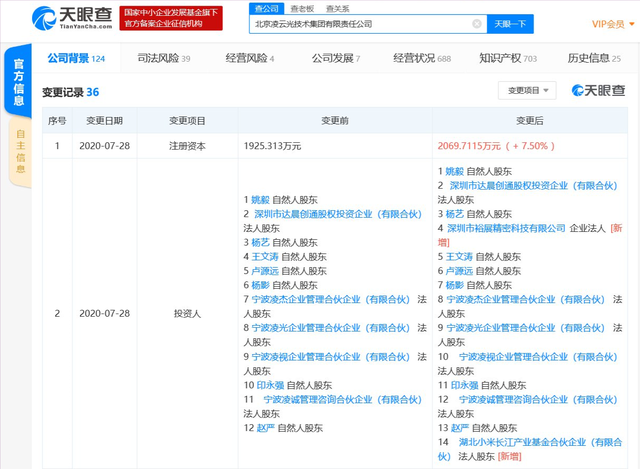The width and height of the screenshot is (640, 469).
Task: Switch to the 查老板 search tab
Action: (302, 9)
